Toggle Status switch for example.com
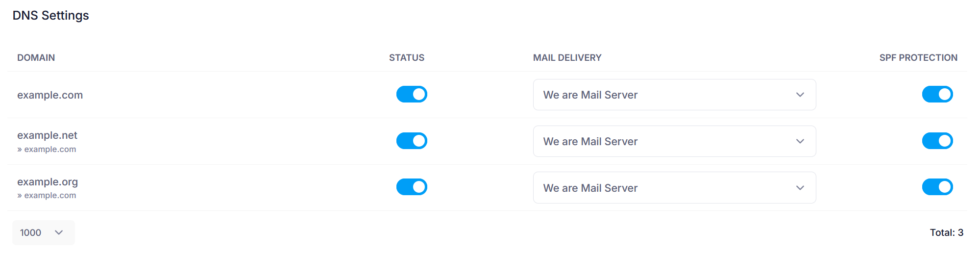Screen dimensions: 980x255 (x=412, y=95)
